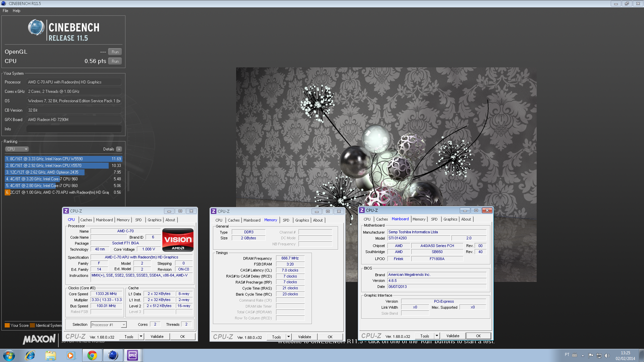
Task: Open Processor #1 selection dropdown
Action: point(109,325)
